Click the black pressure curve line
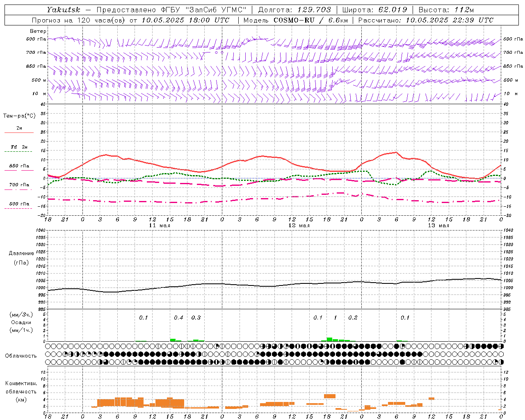 click(x=275, y=286)
